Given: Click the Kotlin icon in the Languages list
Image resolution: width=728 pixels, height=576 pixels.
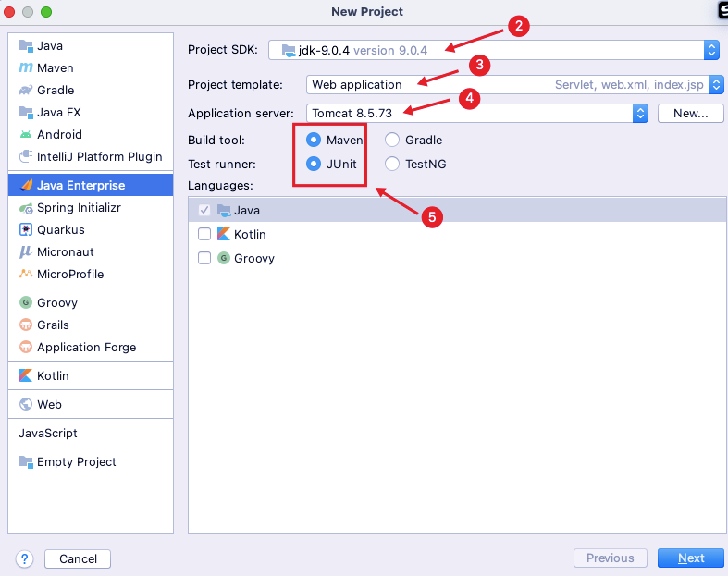Looking at the screenshot, I should 224,234.
